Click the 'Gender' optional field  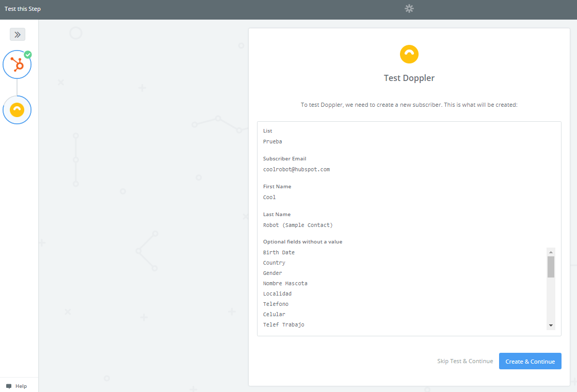pos(273,273)
